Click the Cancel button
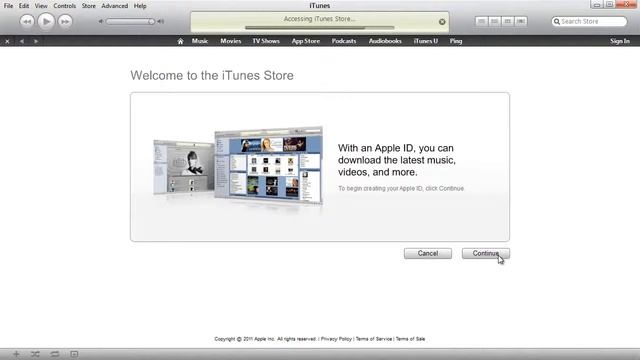The height and width of the screenshot is (360, 640). 428,253
